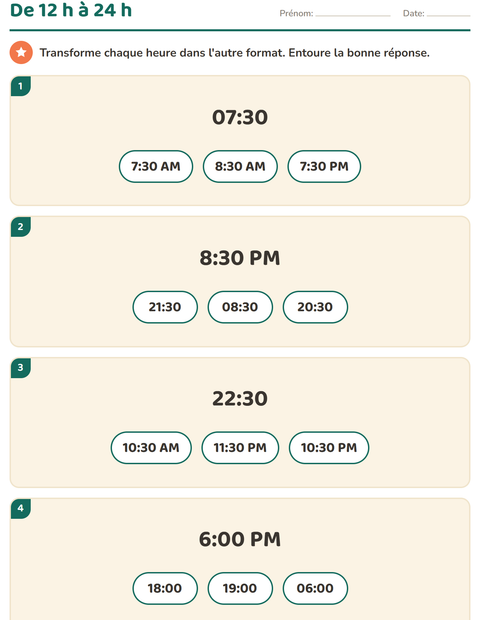Select the 7:30 PM answer

pos(324,166)
